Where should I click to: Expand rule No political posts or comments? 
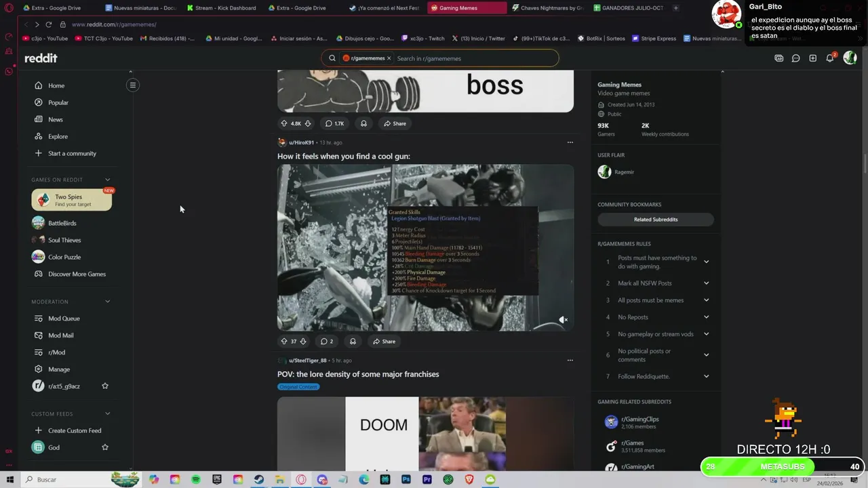coord(706,355)
